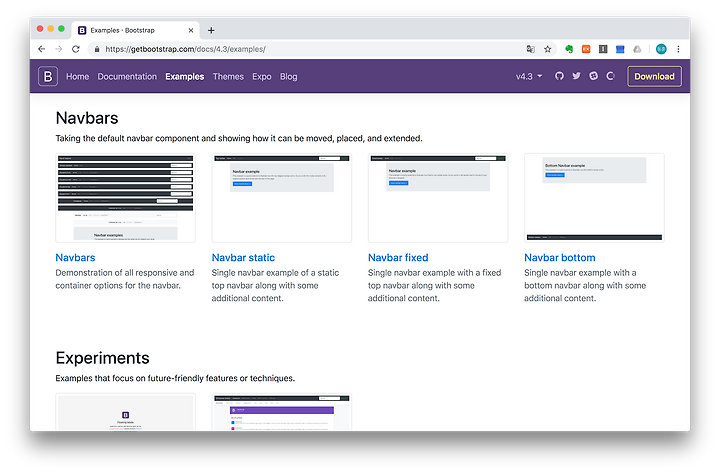Open the Chrome three-dot menu
Screen dimensions: 720x474
coord(678,49)
